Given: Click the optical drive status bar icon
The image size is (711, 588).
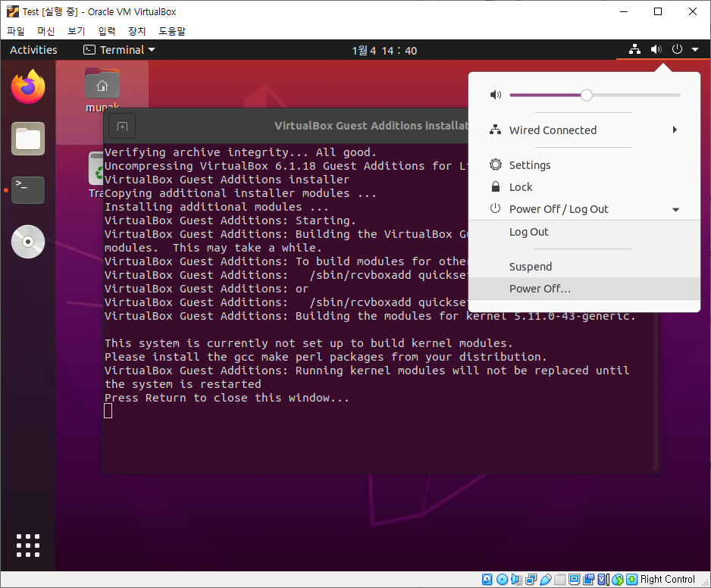Looking at the screenshot, I should (x=502, y=580).
